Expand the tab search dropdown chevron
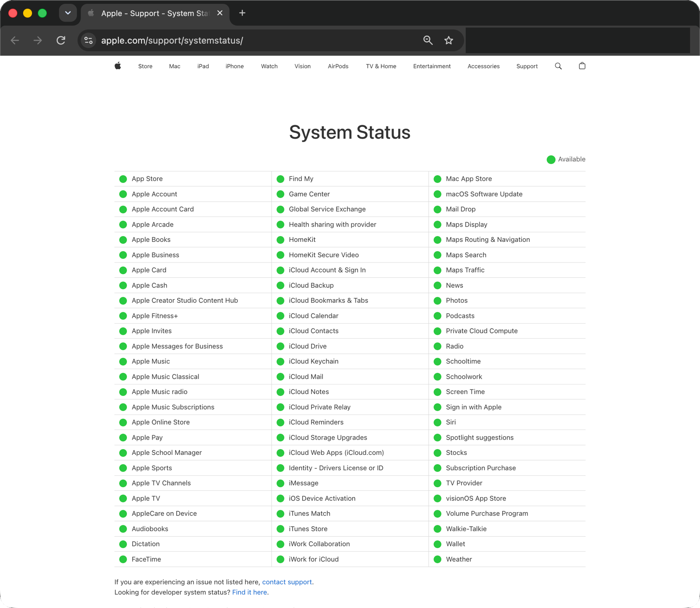The height and width of the screenshot is (608, 700). (68, 13)
